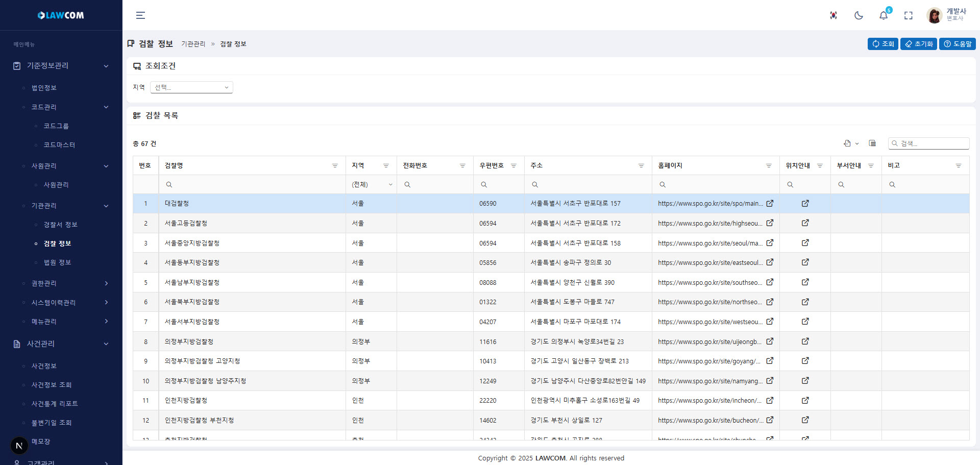
Task: Open the (전체) region filter dropdown
Action: point(372,185)
